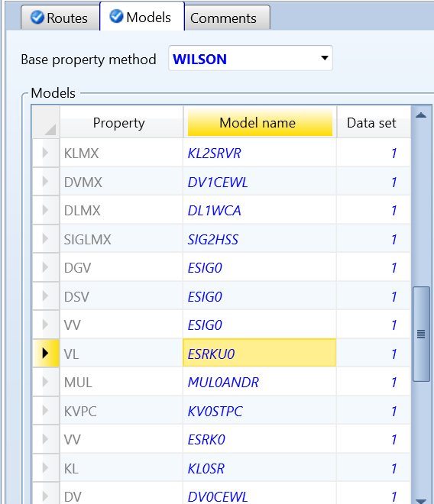
Task: Switch to the Routes tab
Action: pos(60,18)
